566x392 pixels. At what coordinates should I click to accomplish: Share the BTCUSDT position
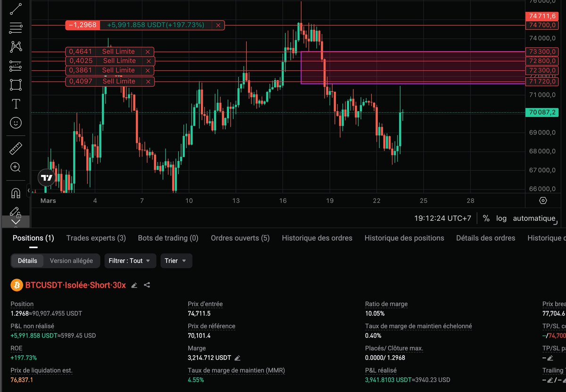pyautogui.click(x=147, y=285)
